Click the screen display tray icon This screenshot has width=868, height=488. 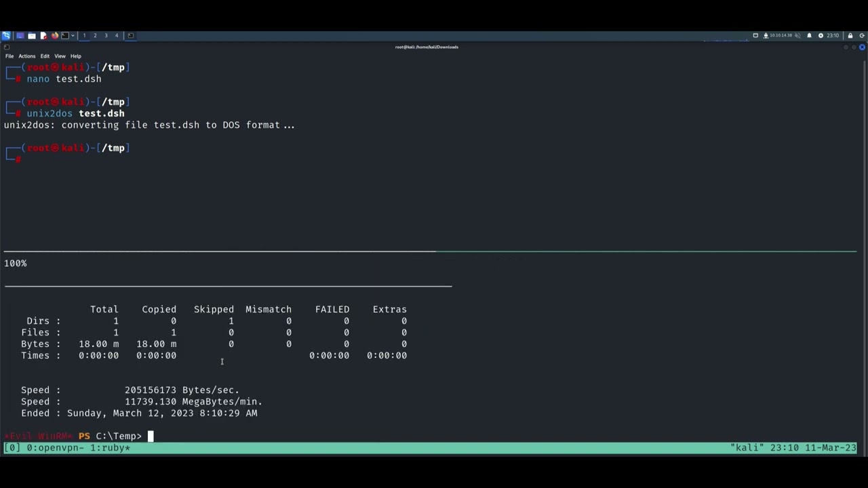pos(755,35)
